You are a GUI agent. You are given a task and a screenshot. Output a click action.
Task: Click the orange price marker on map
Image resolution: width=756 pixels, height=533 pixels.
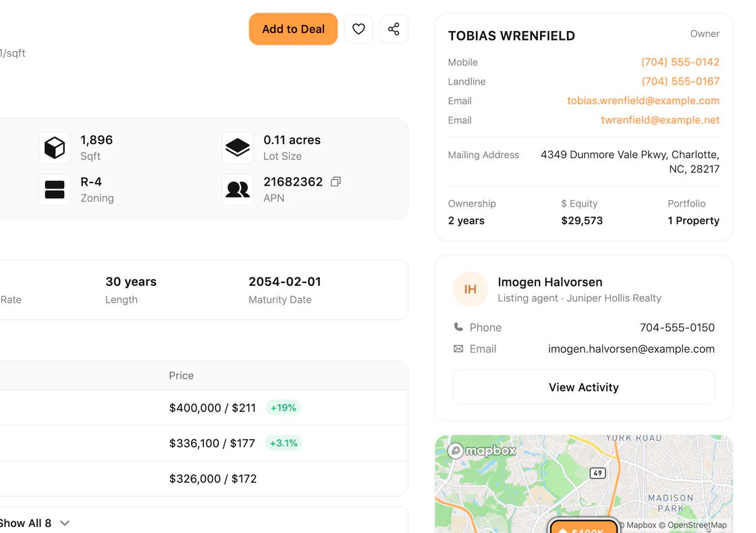[583, 527]
